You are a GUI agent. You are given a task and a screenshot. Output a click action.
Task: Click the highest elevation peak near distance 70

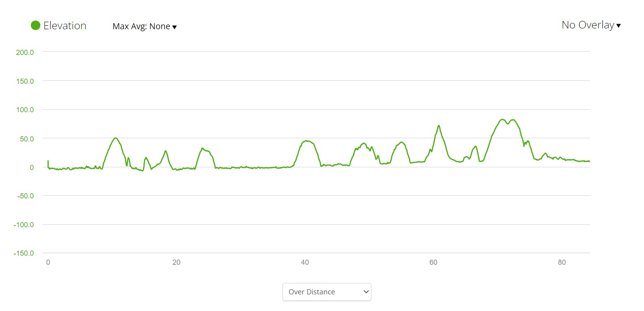[x=502, y=119]
